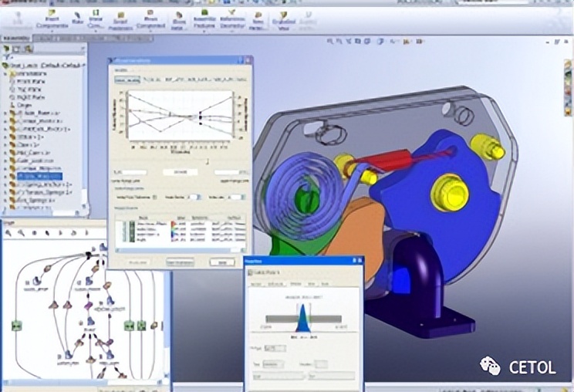
Task: Open the dropdown arrow under Linear Component Pattern
Action: 95,32
